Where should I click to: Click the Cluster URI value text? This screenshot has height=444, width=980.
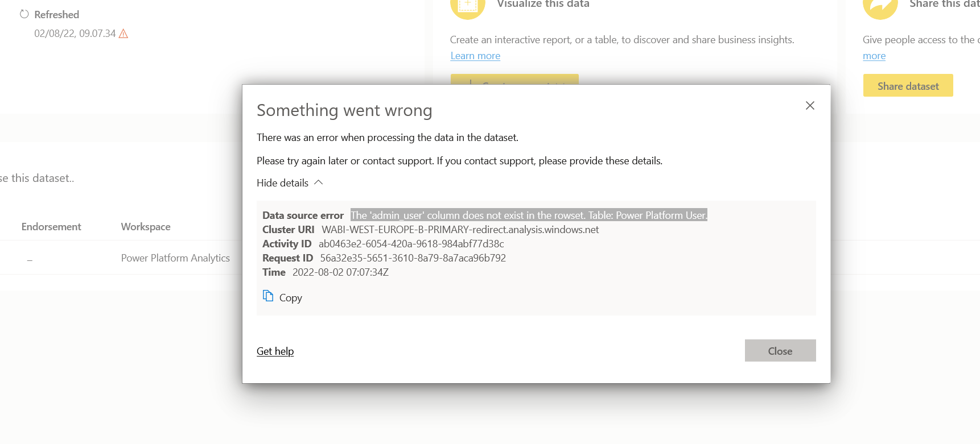[x=460, y=230]
